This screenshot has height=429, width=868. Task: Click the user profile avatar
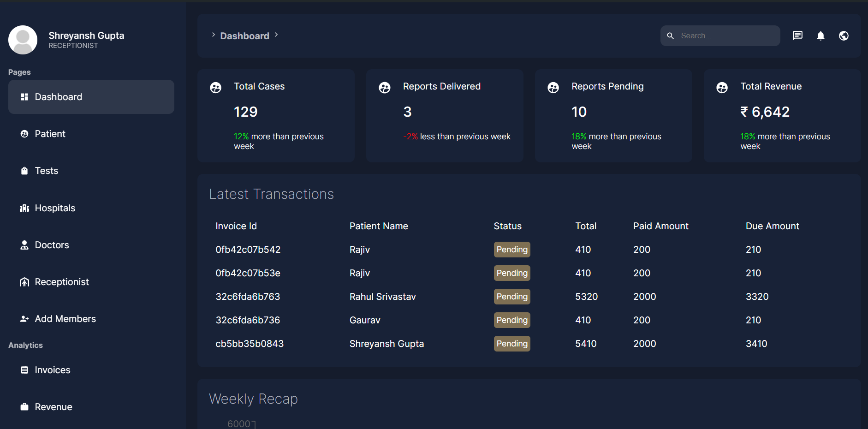tap(23, 40)
